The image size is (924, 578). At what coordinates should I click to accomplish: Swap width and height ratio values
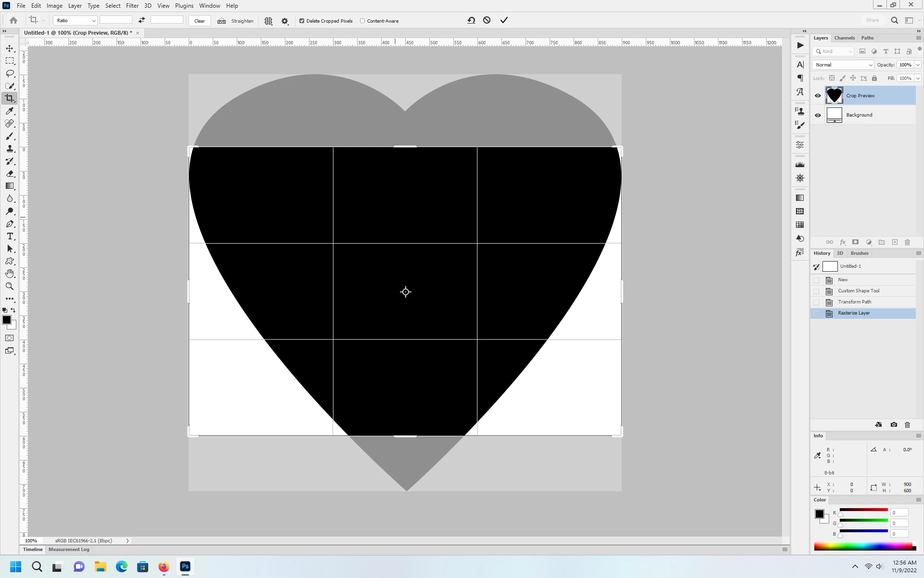click(x=141, y=20)
